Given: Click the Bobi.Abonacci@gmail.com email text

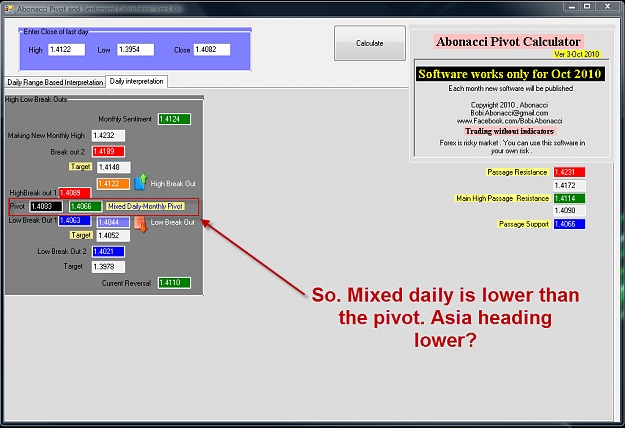Looking at the screenshot, I should 509,113.
